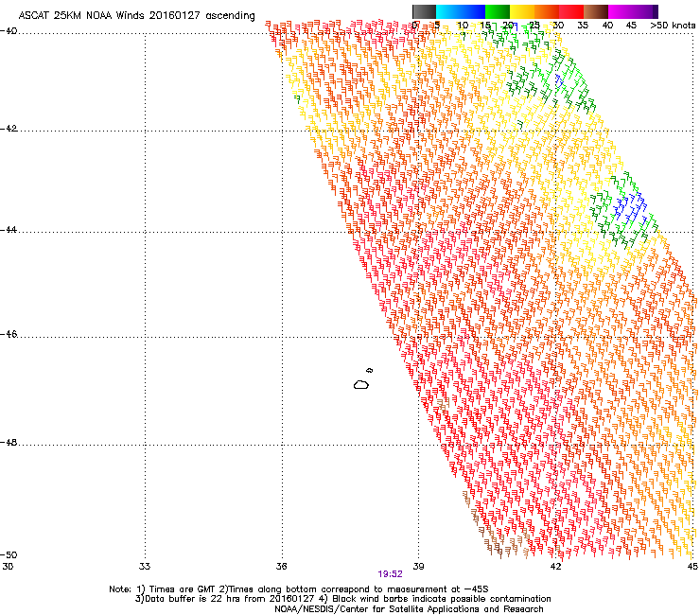Image resolution: width=700 pixels, height=615 pixels.
Task: Click the latitude axis label '-42'
Action: pyautogui.click(x=9, y=129)
